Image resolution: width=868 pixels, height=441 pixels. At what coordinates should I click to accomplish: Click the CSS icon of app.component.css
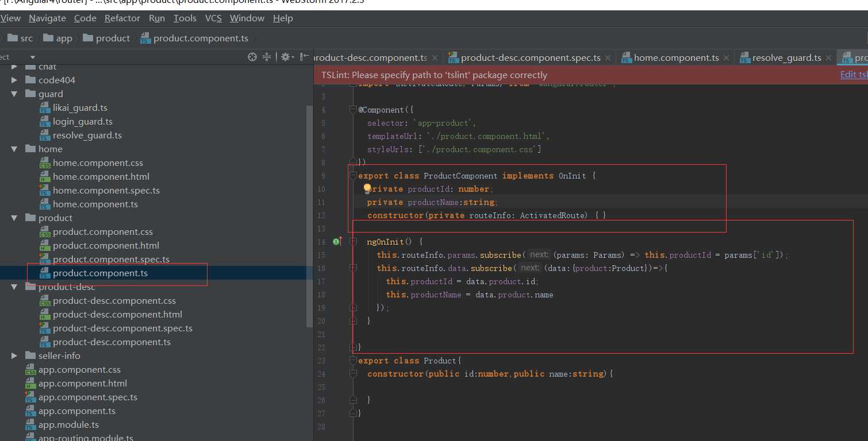(30, 370)
